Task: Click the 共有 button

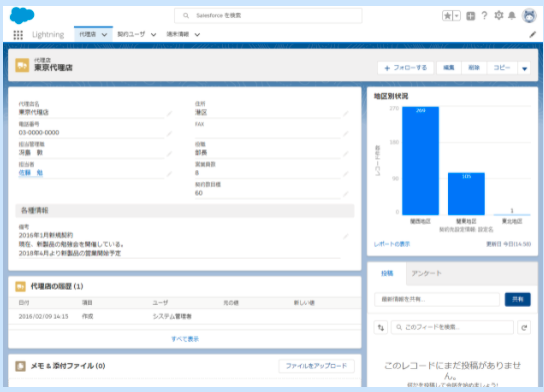Action: [518, 299]
